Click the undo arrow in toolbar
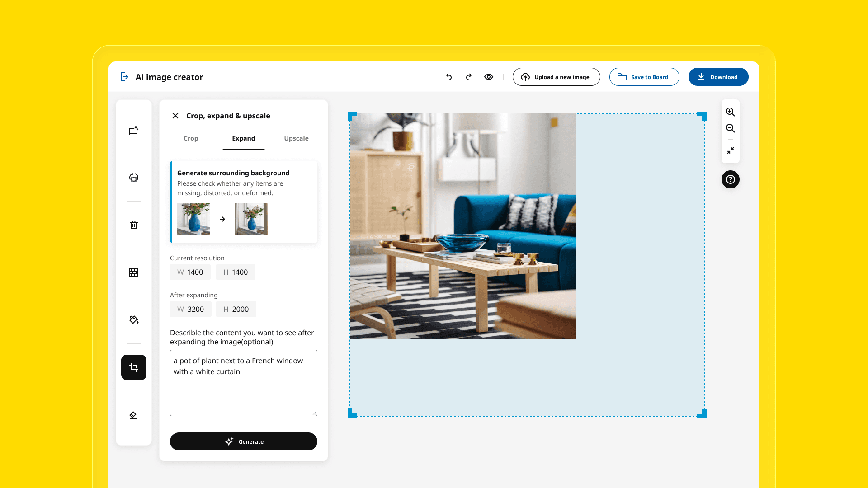The height and width of the screenshot is (488, 868). (449, 77)
